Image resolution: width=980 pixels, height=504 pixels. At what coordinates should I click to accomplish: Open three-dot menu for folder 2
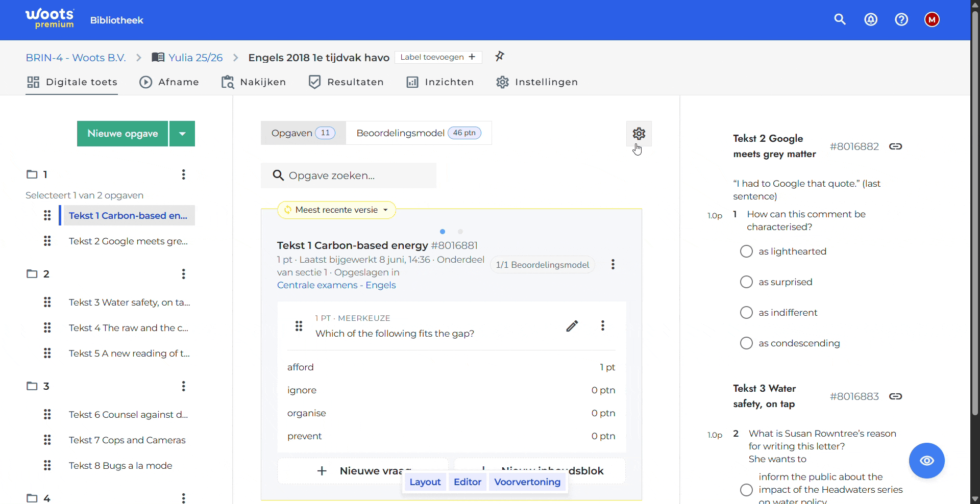point(183,274)
